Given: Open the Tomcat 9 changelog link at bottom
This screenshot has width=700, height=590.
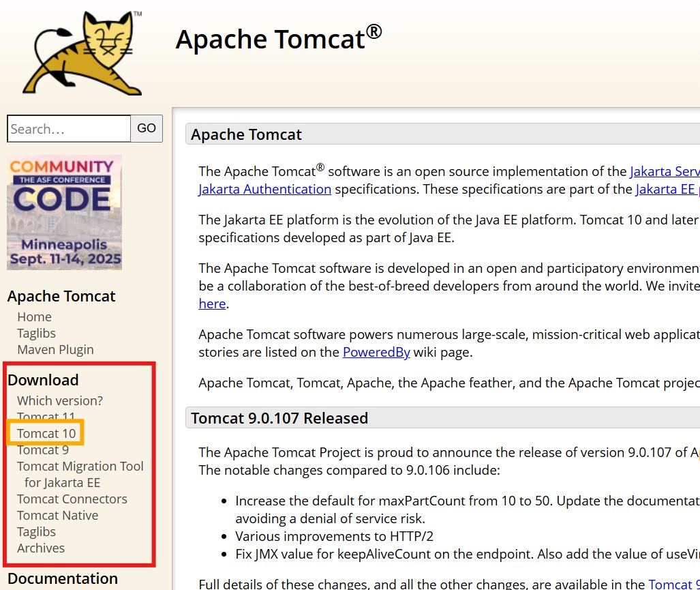Looking at the screenshot, I should [x=674, y=583].
